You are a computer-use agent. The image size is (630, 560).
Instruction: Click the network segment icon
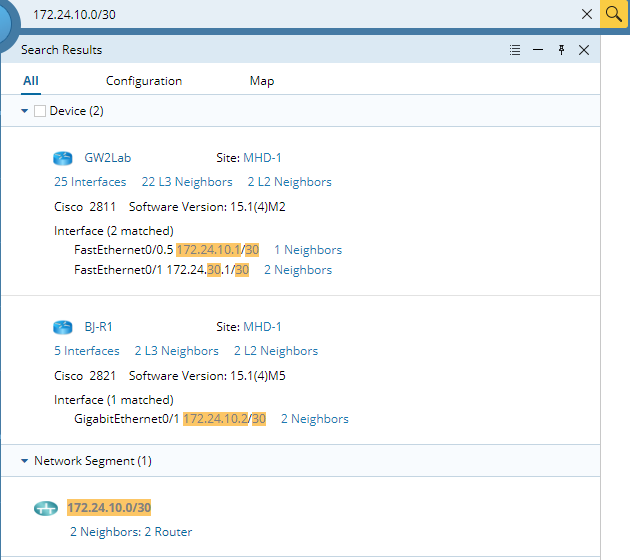click(45, 508)
